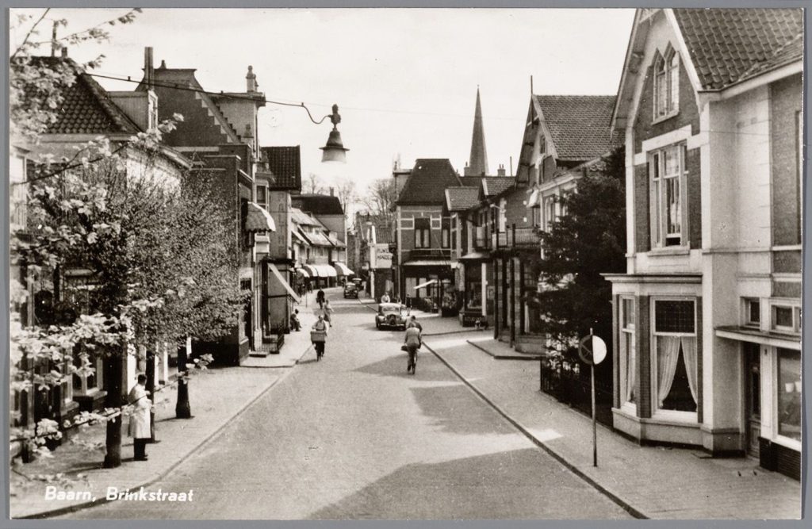Select the distant car far down the street

(x=350, y=290)
